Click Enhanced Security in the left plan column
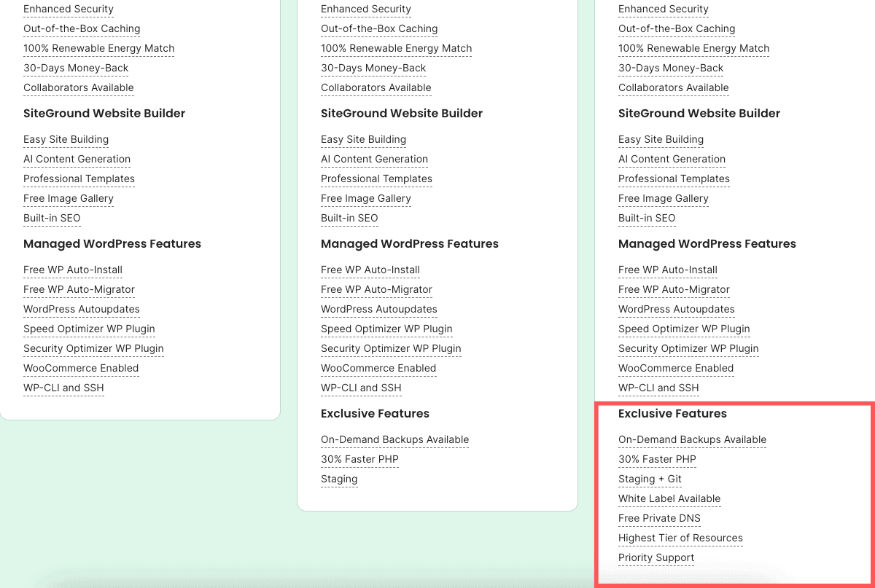 coord(69,9)
